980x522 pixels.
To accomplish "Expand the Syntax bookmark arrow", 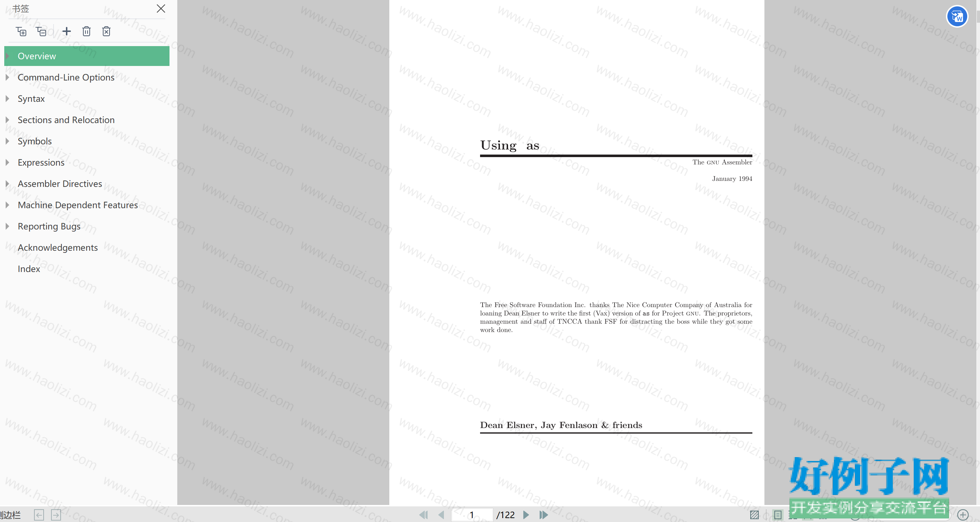I will pos(7,99).
